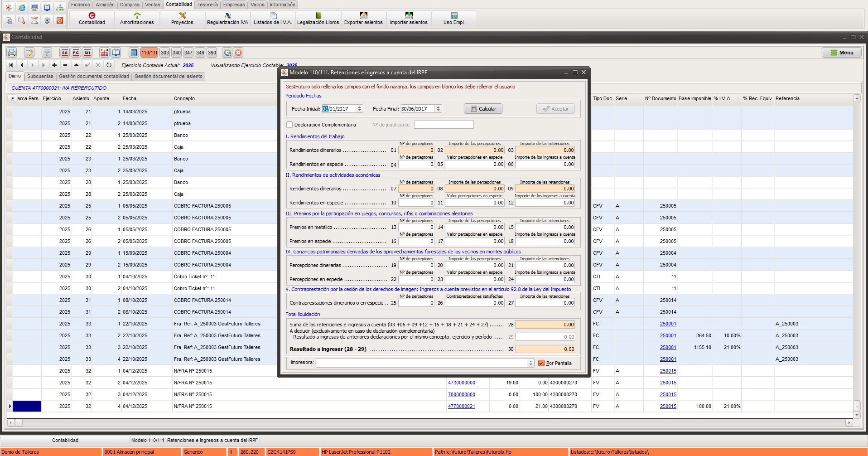Click the Calcular button
The image size is (868, 456).
tap(483, 109)
